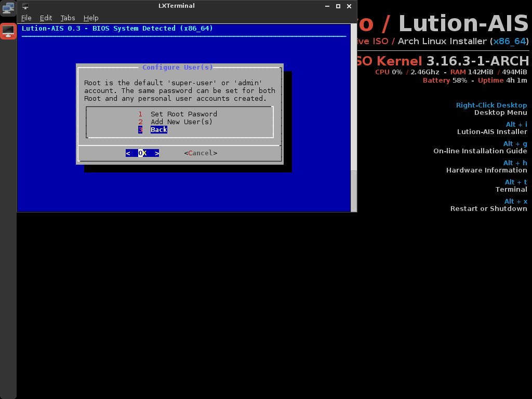Click the 'Restart or Shutdown' text

[488, 209]
